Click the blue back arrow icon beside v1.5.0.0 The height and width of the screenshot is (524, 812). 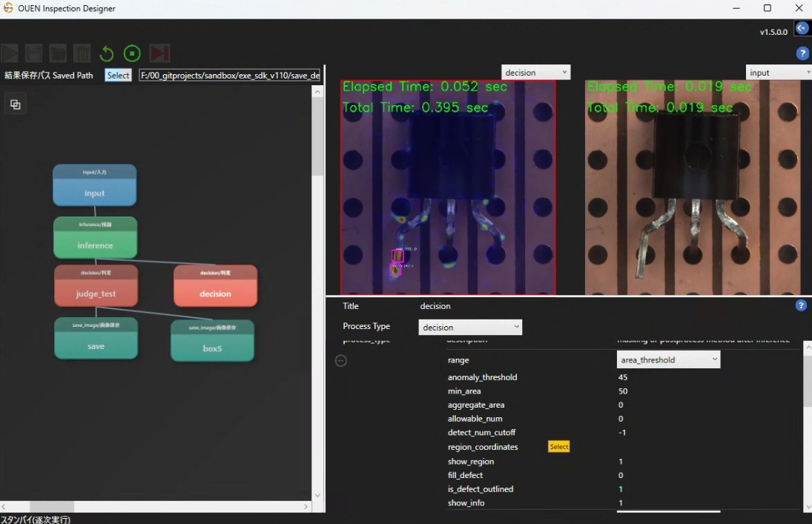click(802, 28)
